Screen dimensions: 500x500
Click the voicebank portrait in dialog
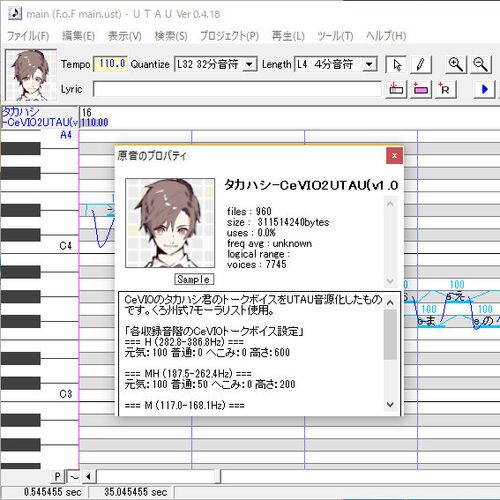click(x=170, y=223)
